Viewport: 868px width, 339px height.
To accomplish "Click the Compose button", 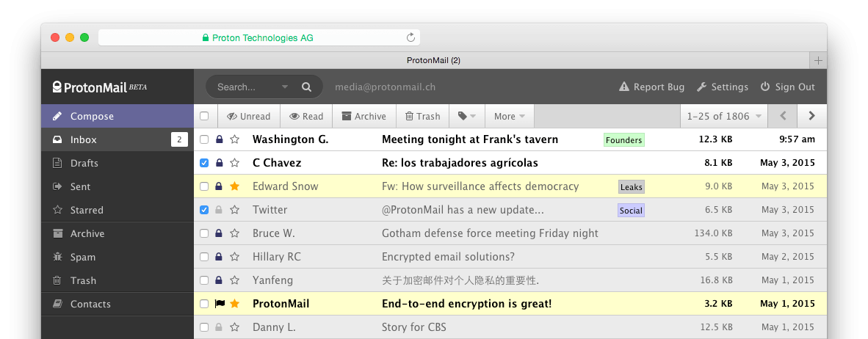I will (92, 116).
